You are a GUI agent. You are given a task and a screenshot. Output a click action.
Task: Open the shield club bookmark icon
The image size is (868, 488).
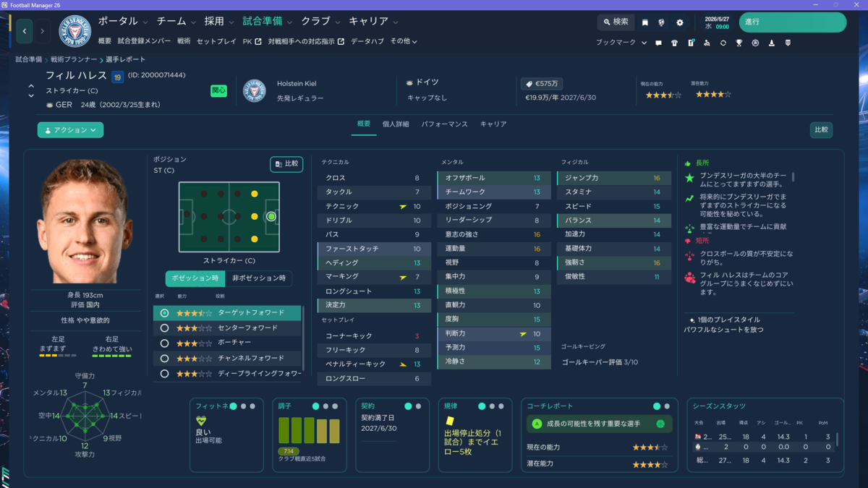[787, 43]
